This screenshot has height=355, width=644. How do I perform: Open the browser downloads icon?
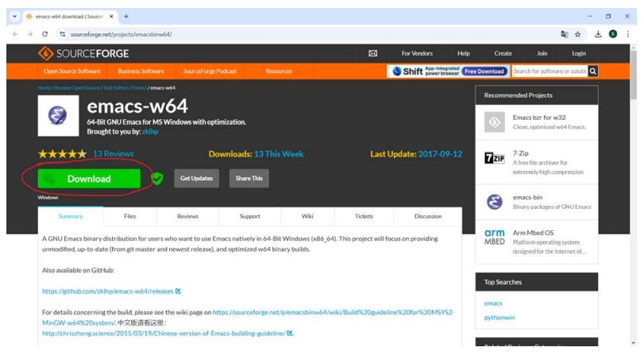pyautogui.click(x=597, y=34)
